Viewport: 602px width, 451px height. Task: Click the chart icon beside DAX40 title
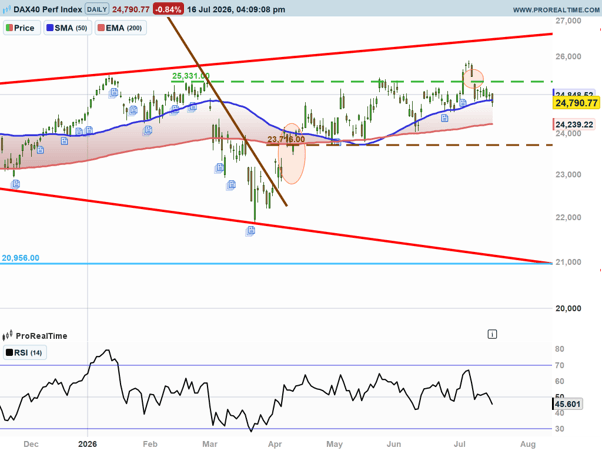7,10
